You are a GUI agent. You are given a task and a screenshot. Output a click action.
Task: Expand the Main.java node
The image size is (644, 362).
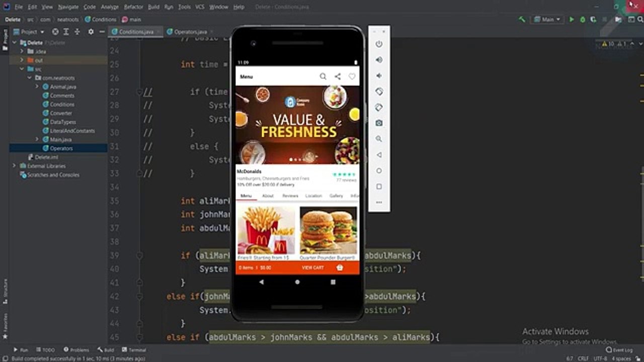click(x=37, y=139)
